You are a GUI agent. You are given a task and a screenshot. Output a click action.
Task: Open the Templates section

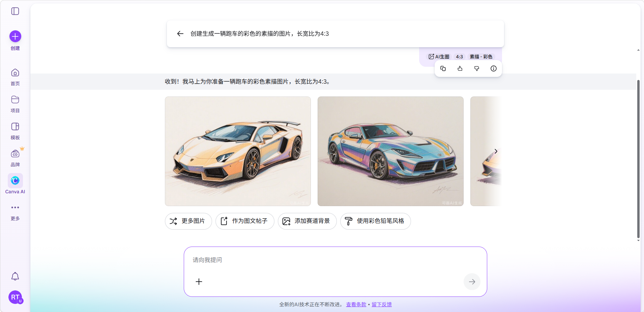15,127
